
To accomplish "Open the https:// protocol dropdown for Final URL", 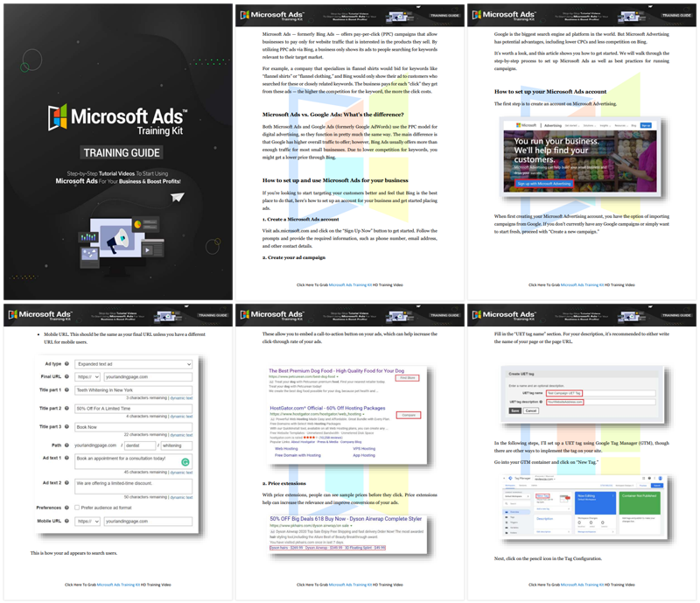I will tap(87, 377).
